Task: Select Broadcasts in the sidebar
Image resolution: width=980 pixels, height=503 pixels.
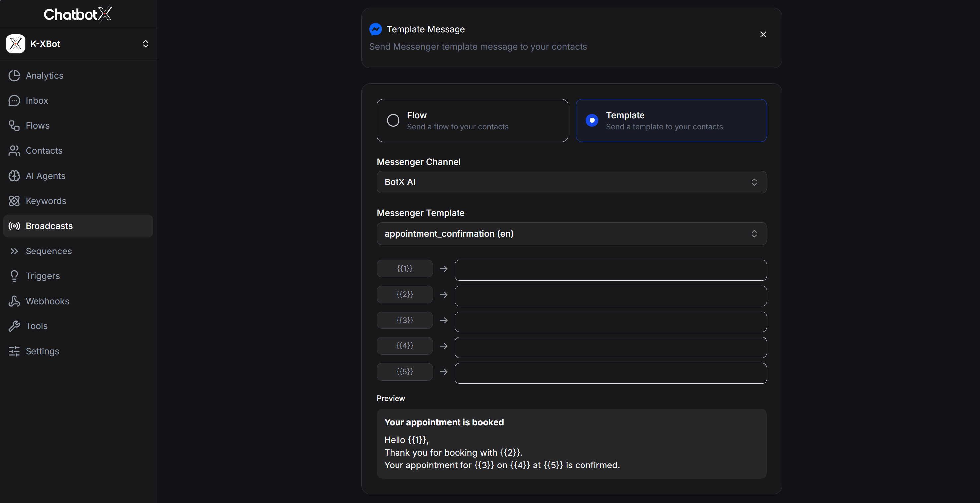Action: pos(78,226)
